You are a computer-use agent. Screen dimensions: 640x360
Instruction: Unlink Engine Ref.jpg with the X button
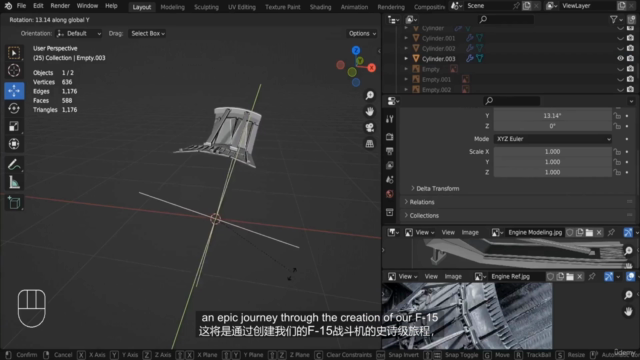click(580, 276)
